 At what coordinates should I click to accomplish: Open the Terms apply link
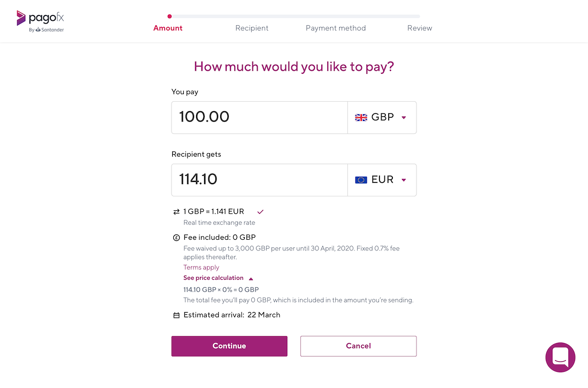click(202, 268)
